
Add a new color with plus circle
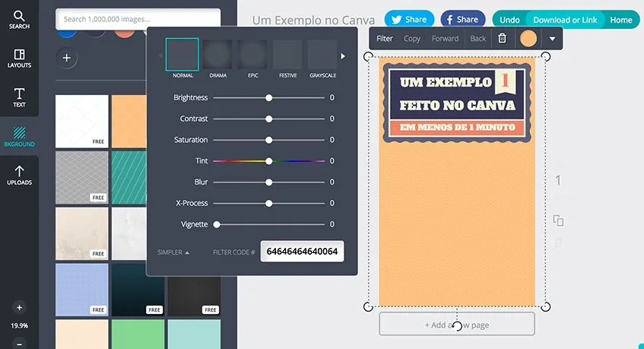point(67,58)
